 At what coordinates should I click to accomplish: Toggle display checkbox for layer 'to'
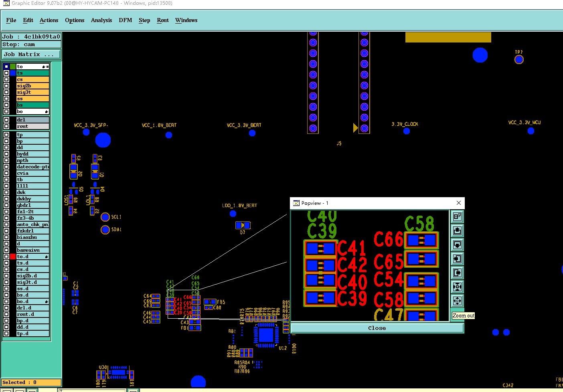(6, 67)
